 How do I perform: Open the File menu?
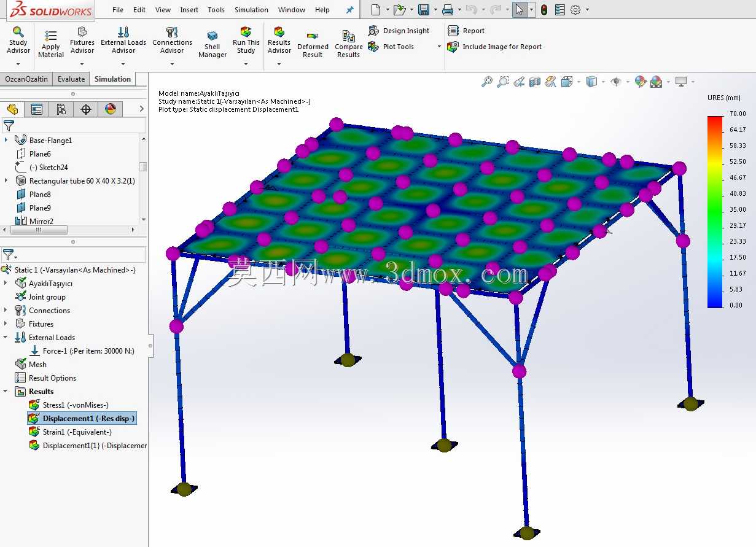point(118,10)
